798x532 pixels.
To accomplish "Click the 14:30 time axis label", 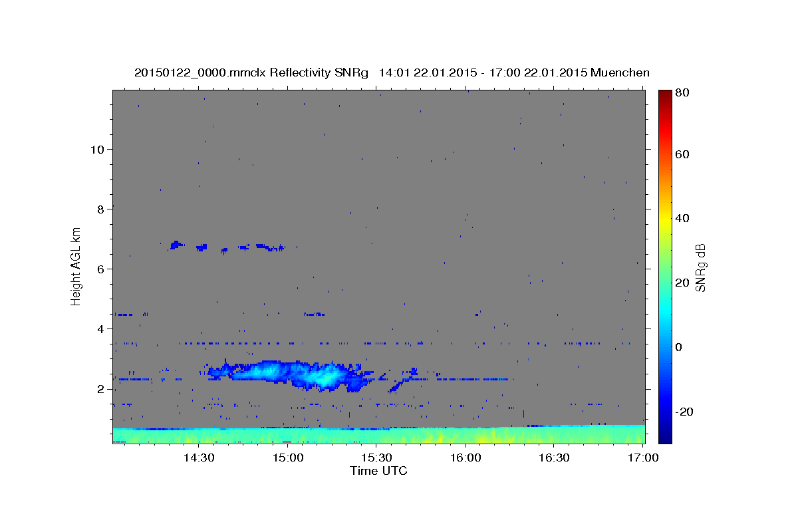I will [198, 458].
